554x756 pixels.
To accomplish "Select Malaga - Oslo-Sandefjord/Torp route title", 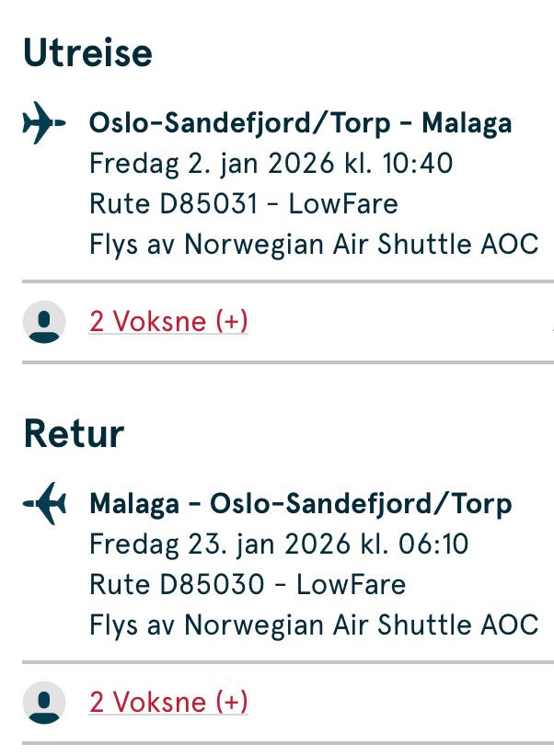I will point(300,504).
